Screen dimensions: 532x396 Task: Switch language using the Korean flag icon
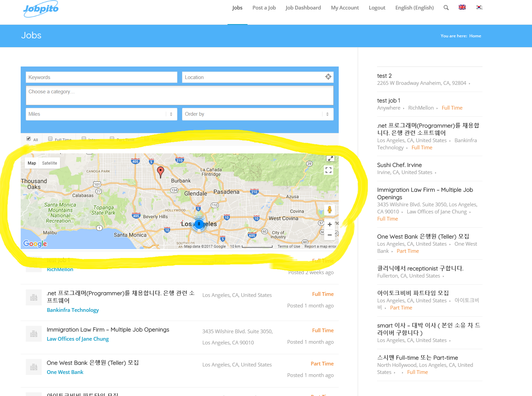479,7
